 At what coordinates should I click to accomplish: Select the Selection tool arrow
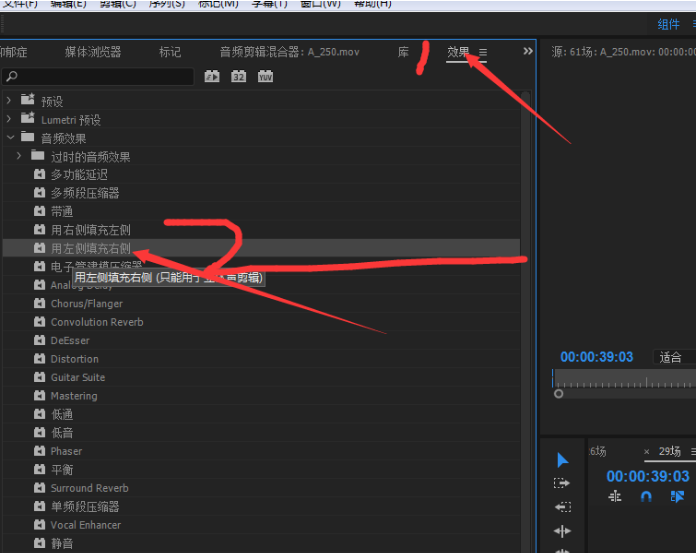(562, 460)
